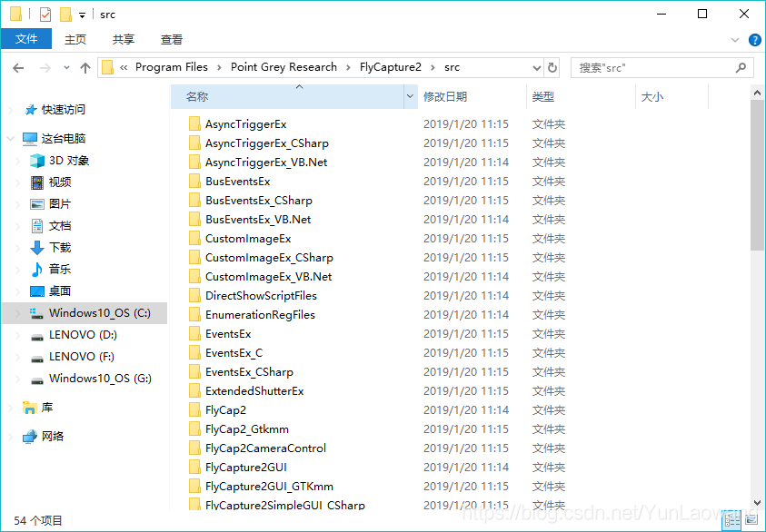Viewport: 766px width, 532px height.
Task: Sort by 大小 column header
Action: [671, 96]
